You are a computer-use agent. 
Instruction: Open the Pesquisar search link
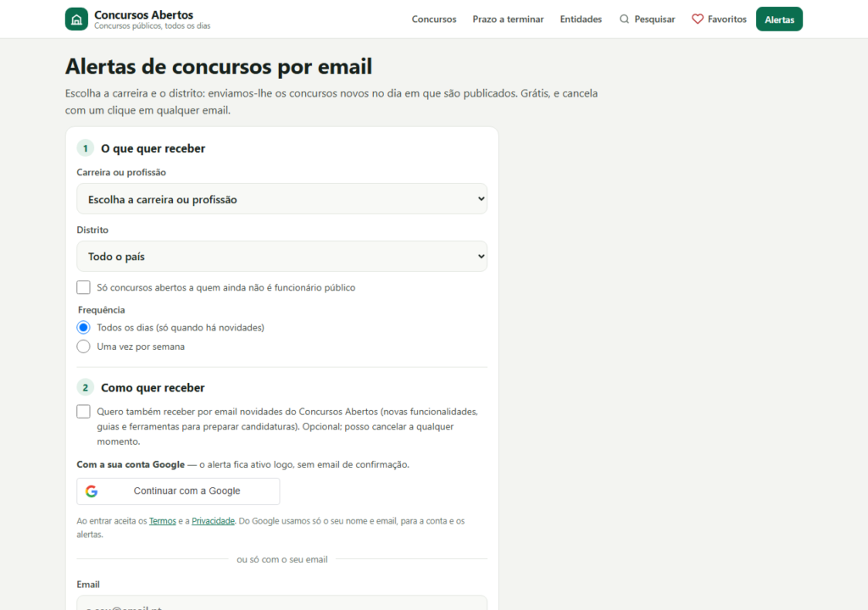(x=647, y=19)
